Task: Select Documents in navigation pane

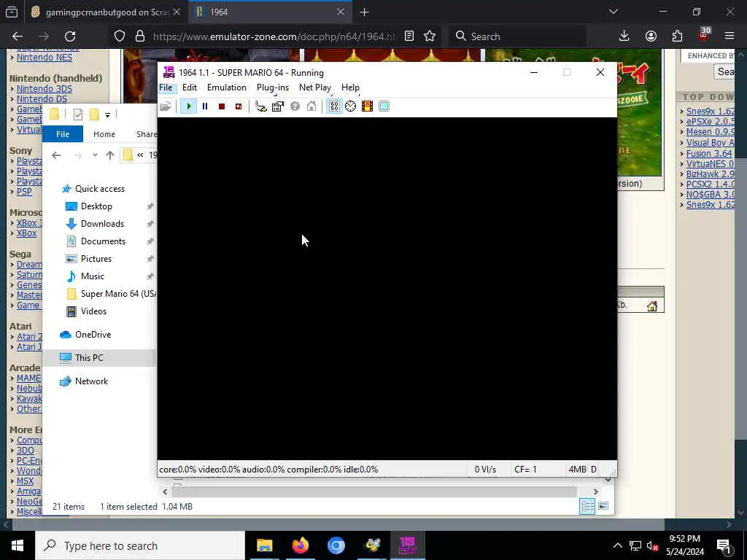Action: point(103,241)
